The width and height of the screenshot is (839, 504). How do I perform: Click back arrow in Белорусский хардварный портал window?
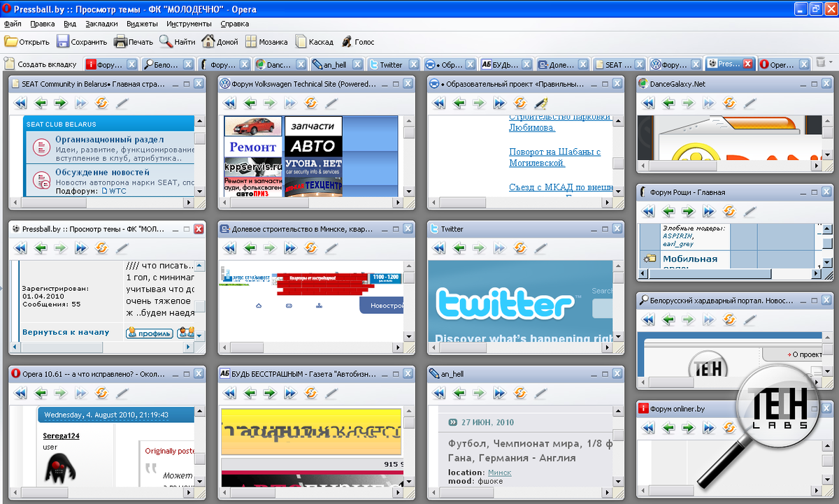(x=668, y=319)
